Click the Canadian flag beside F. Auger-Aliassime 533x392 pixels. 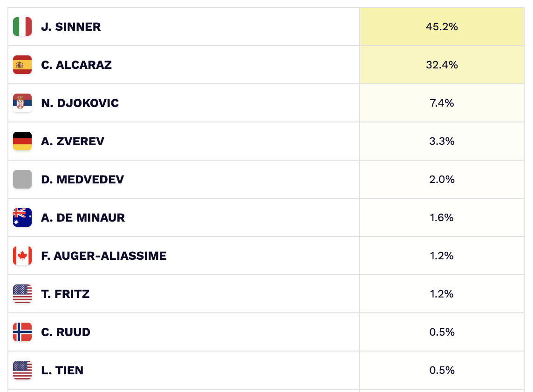(x=22, y=256)
